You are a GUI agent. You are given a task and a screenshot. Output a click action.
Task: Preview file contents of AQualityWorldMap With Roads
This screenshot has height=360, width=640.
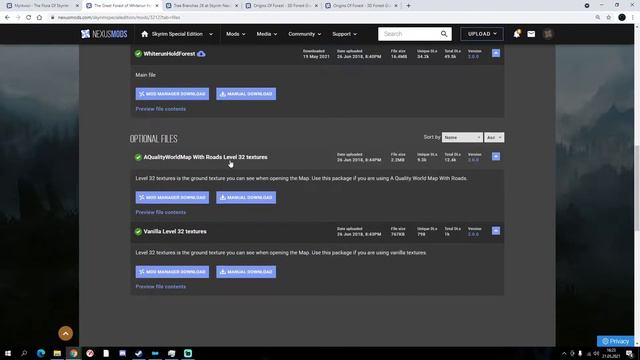pyautogui.click(x=160, y=212)
